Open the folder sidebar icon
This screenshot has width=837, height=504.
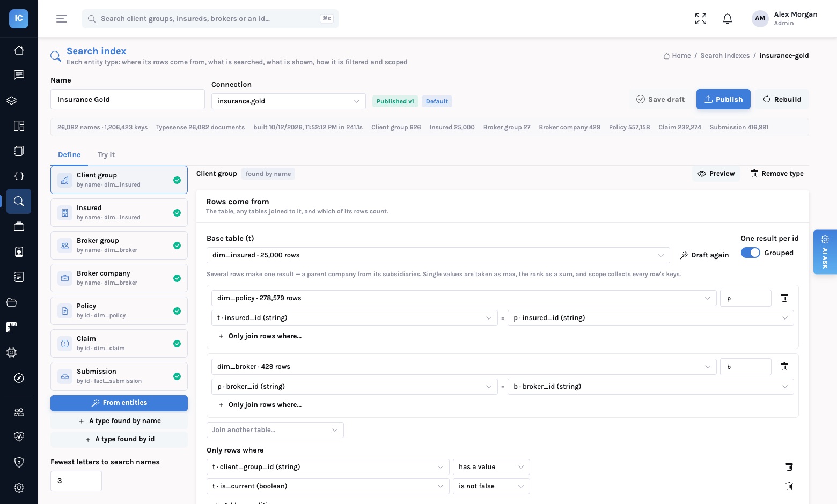(x=12, y=302)
